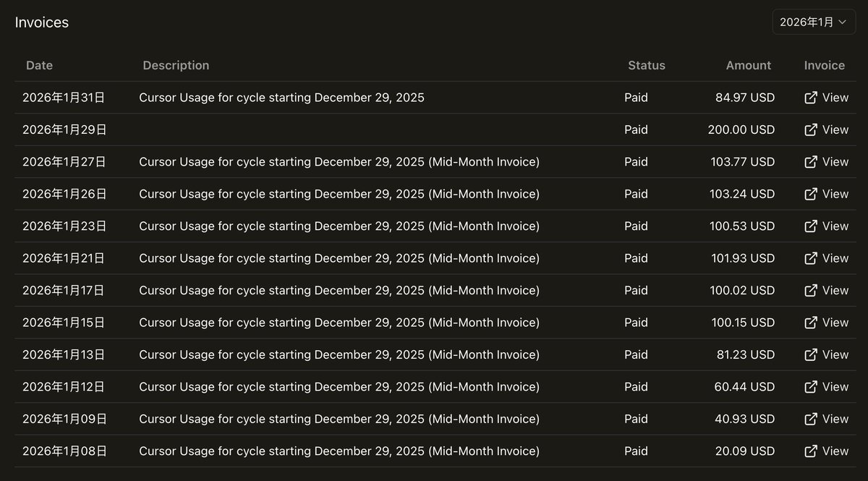Open the 2026年1月 month dropdown

click(x=814, y=22)
